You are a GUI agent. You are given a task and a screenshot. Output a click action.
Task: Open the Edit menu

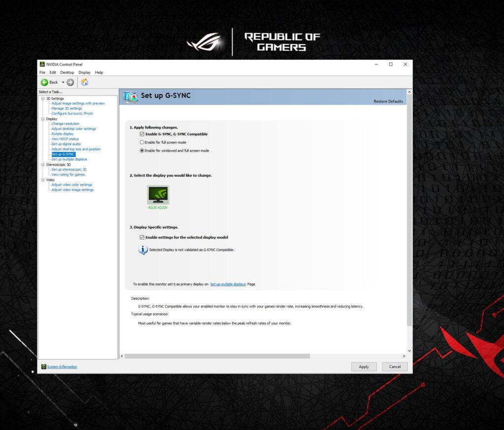[x=53, y=72]
